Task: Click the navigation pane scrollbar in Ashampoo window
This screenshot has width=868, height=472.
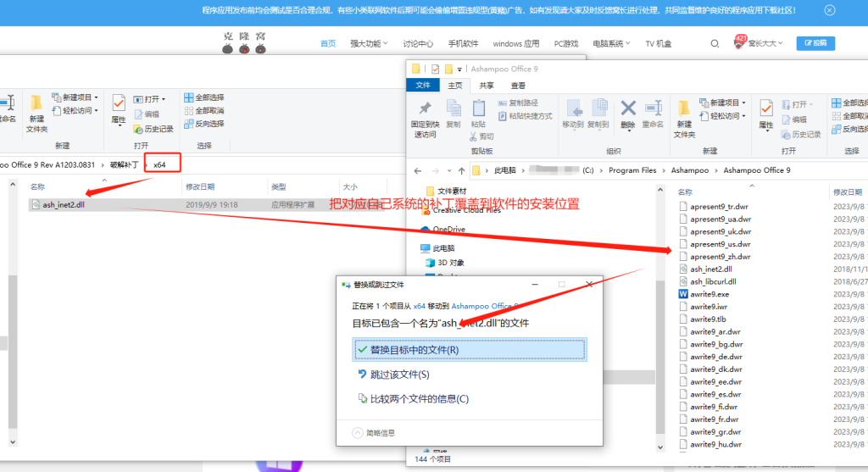Action: pyautogui.click(x=659, y=358)
